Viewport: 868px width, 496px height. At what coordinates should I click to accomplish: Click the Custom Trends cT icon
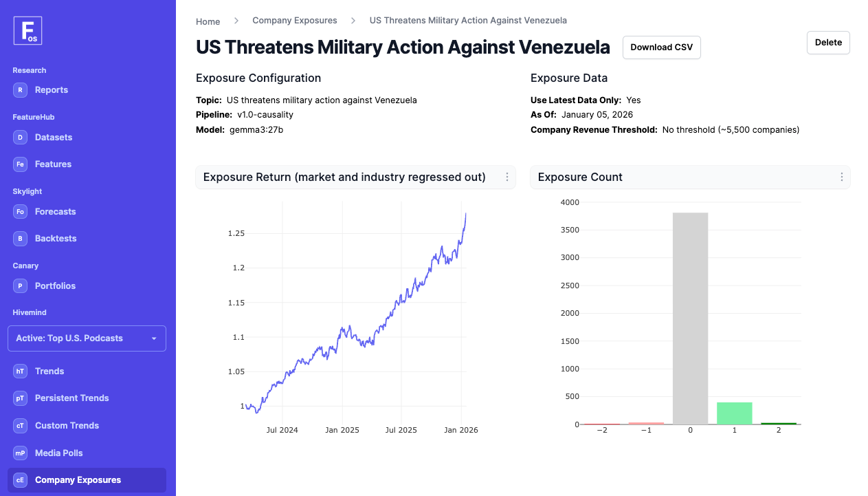[x=21, y=426]
